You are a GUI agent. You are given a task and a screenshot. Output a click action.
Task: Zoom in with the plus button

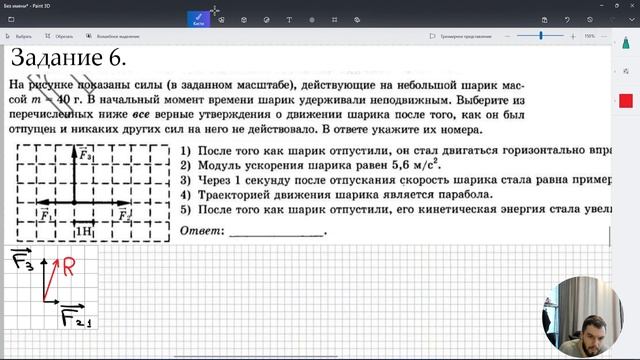coord(573,36)
